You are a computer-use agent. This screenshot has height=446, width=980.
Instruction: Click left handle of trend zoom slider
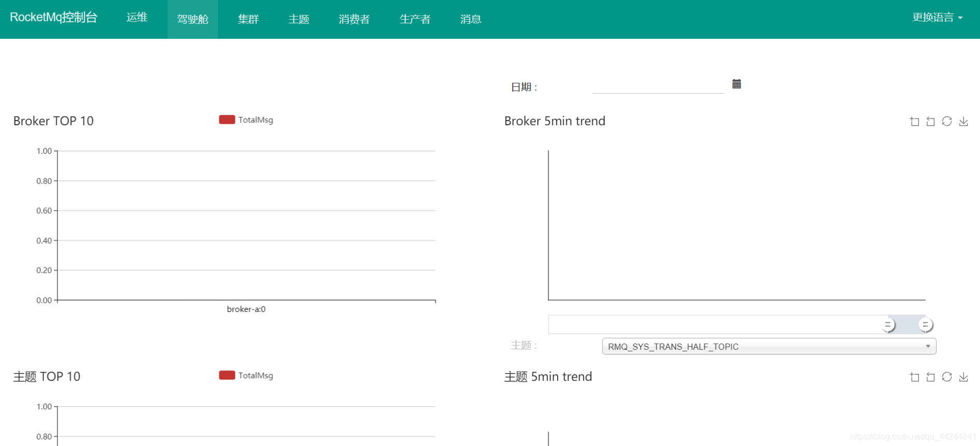click(x=888, y=324)
